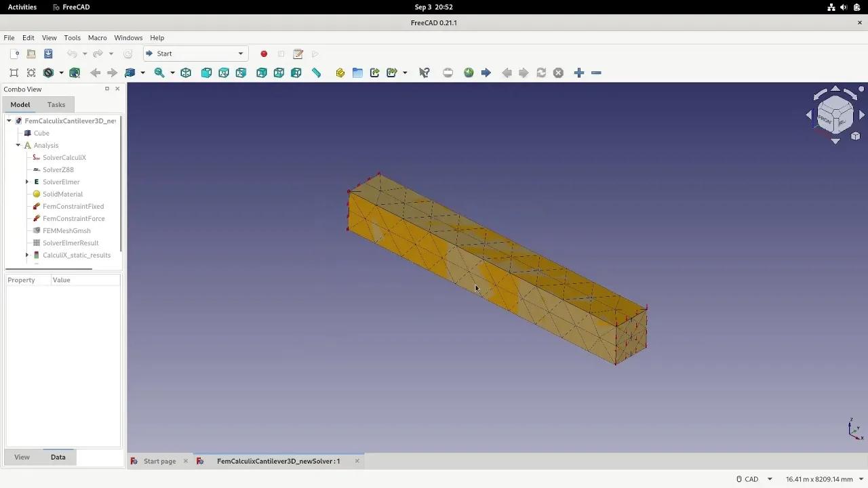868x488 pixels.
Task: Open the Zoom dropdown arrow
Action: (x=172, y=73)
